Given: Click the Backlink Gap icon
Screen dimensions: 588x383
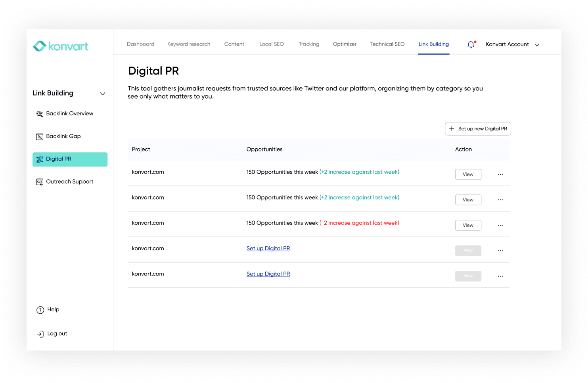Looking at the screenshot, I should coord(40,137).
